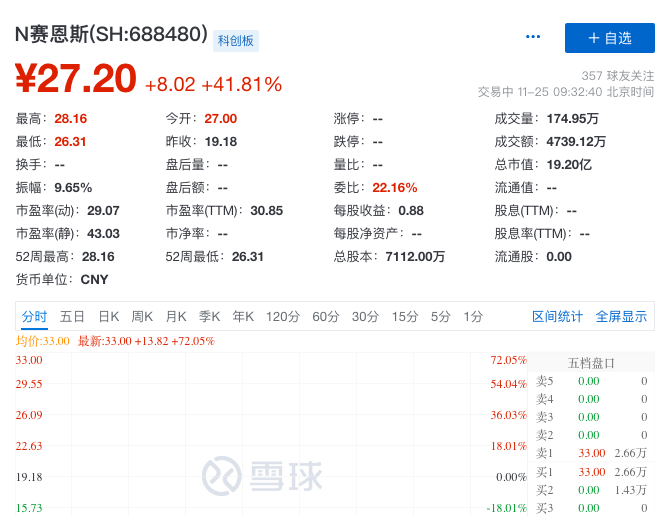Click the 卖2 order book row
This screenshot has height=517, width=660.
(591, 435)
